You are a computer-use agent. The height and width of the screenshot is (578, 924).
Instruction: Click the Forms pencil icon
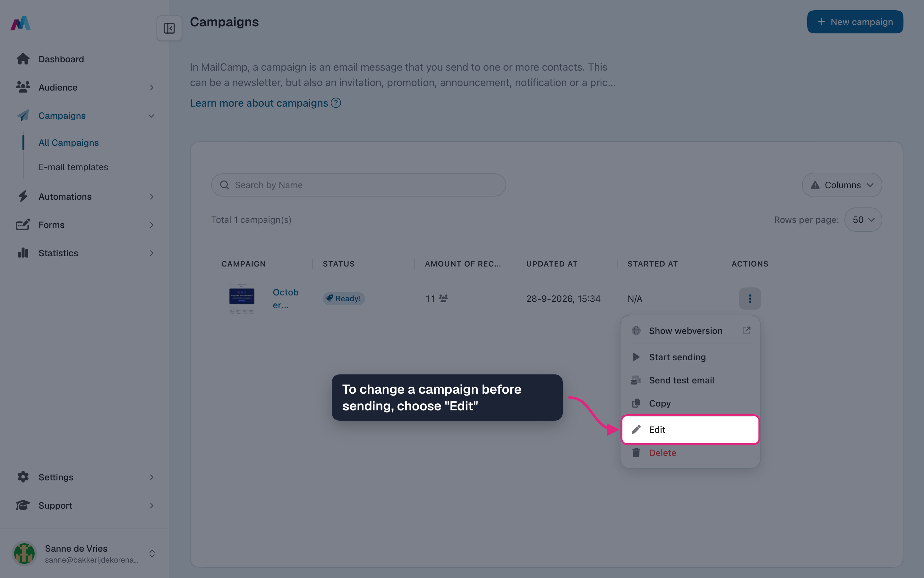pos(23,224)
